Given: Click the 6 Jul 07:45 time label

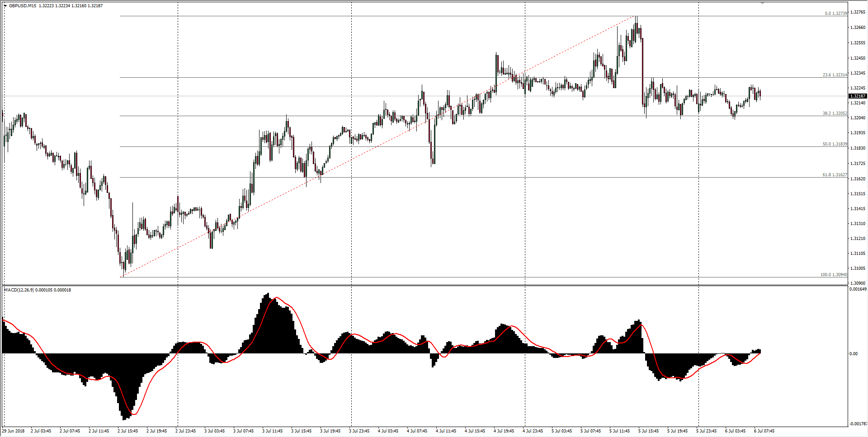Looking at the screenshot, I should coord(764,431).
